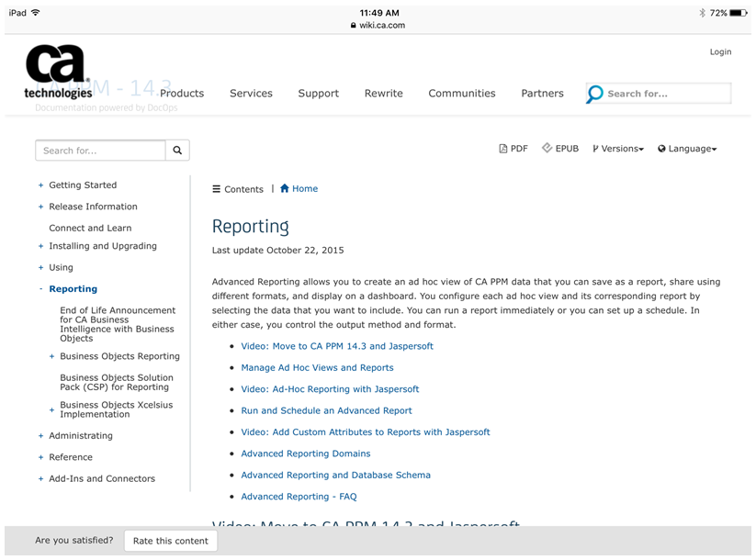756x560 pixels.
Task: Tap the Bluetooth status icon
Action: (x=702, y=13)
